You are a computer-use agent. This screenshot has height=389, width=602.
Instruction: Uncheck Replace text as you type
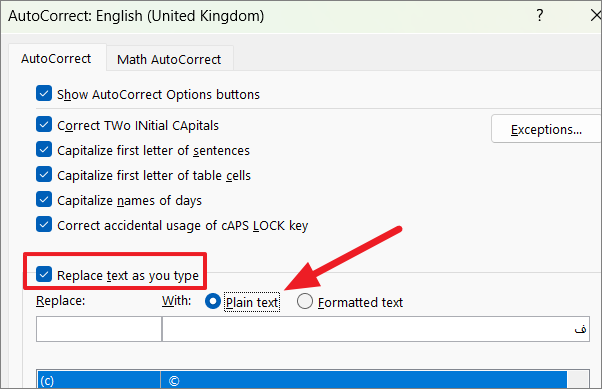tap(44, 274)
